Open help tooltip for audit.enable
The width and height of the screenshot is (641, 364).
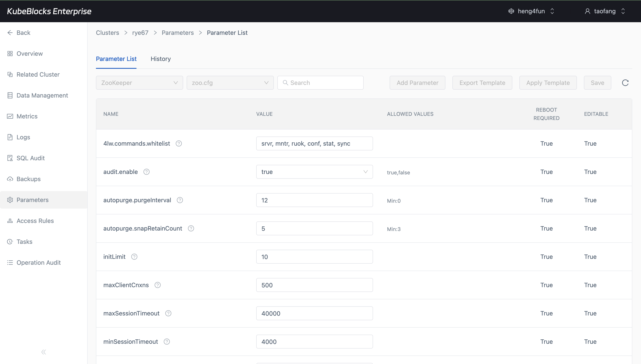(x=147, y=172)
